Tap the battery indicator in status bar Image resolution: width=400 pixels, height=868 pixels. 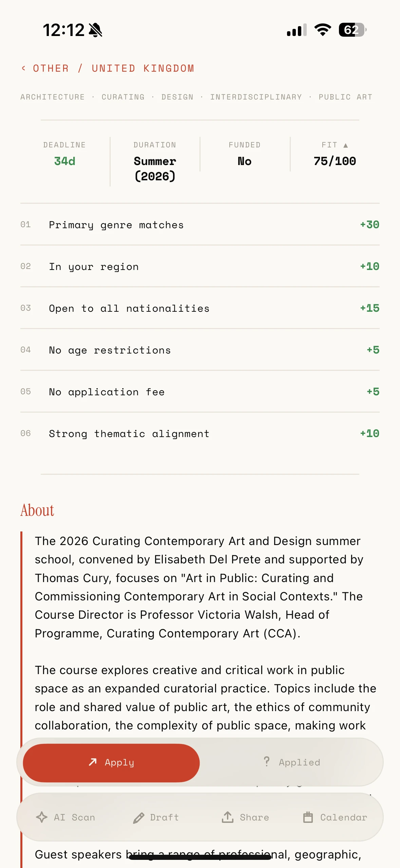click(353, 30)
